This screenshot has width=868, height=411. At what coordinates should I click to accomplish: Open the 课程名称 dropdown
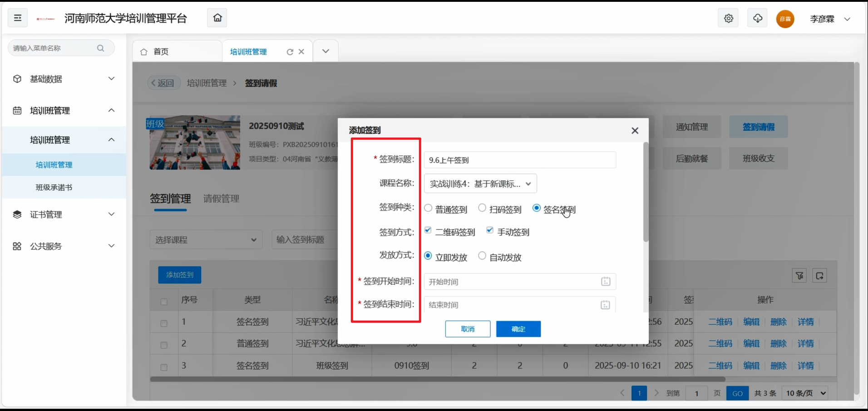tap(480, 183)
